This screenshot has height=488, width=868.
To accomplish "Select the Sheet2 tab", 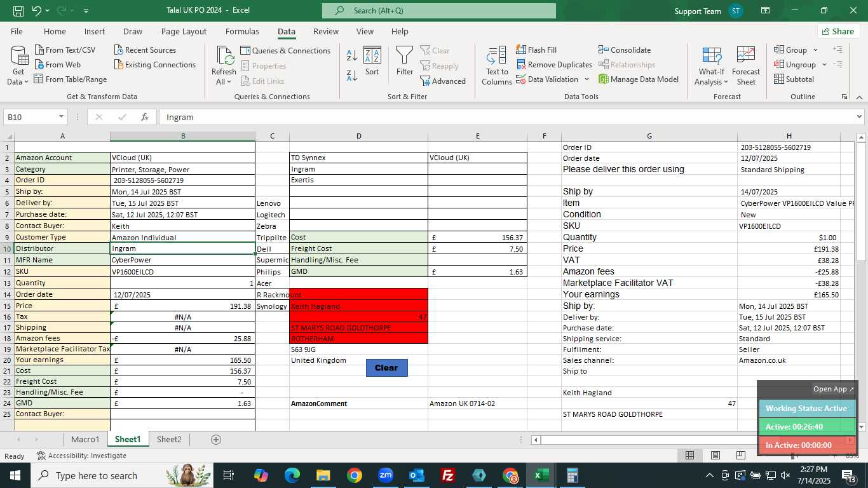I will [169, 439].
